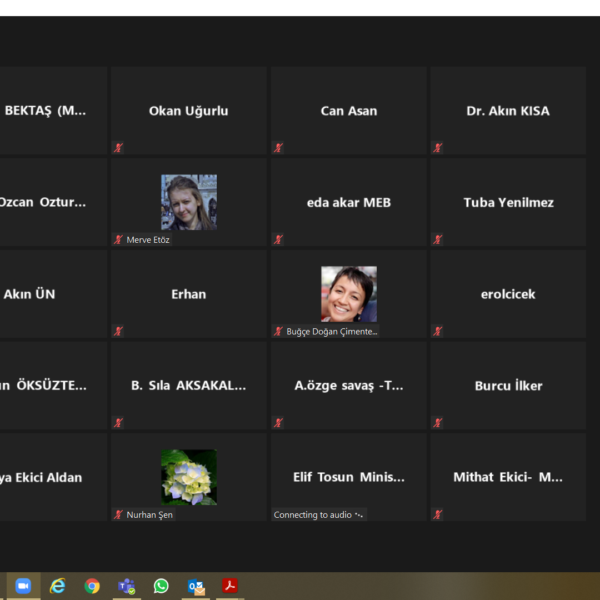600x600 pixels.
Task: Select Akın ÜN participant name
Action: [x=29, y=294]
